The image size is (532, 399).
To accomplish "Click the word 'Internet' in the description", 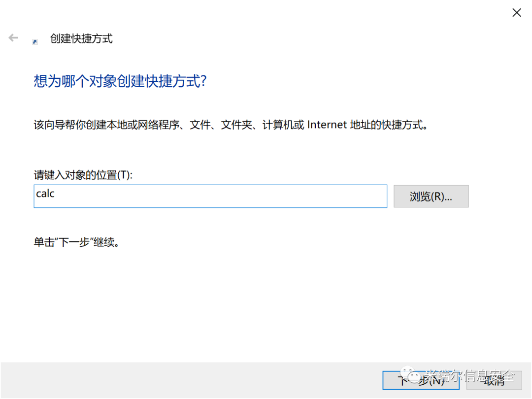I will 327,125.
